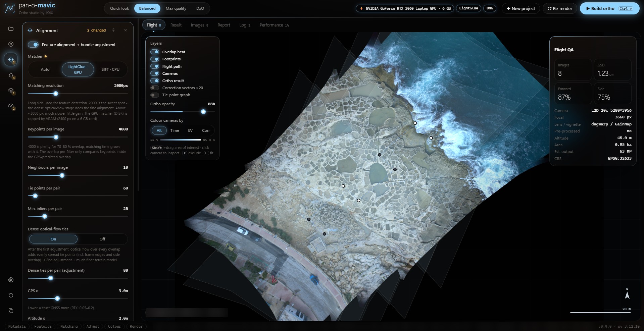The width and height of the screenshot is (644, 331).
Task: Click the north arrow compass on the map
Action: pos(627,294)
